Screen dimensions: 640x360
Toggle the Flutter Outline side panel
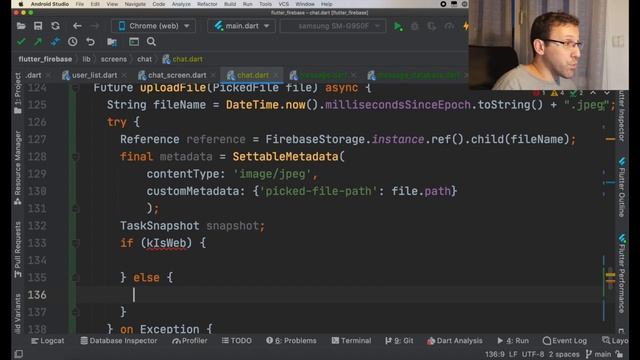point(621,187)
